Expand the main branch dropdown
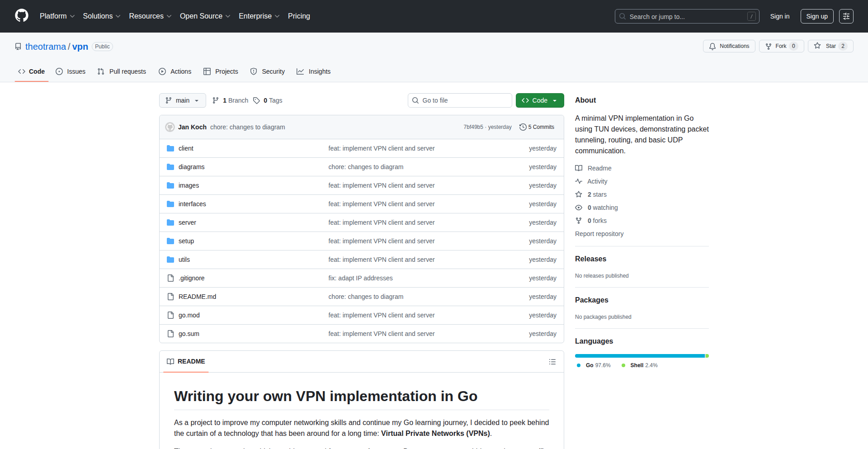The height and width of the screenshot is (449, 868). [182, 100]
